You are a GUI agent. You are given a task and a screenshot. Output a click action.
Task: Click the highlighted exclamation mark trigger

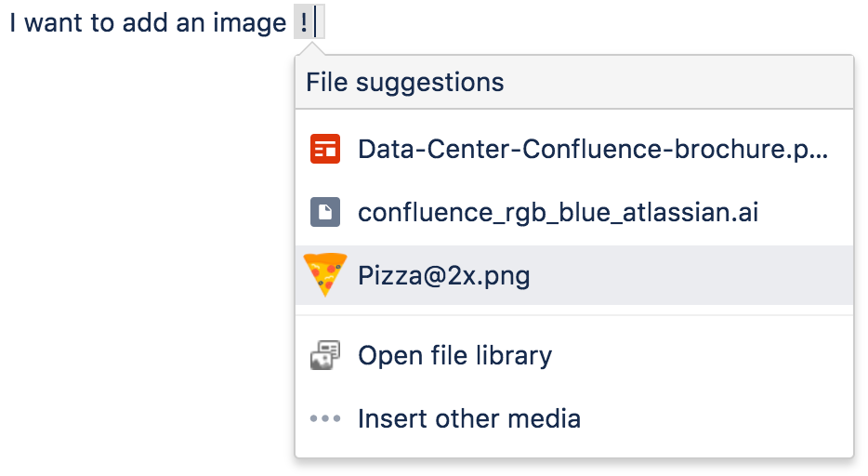coord(309,22)
